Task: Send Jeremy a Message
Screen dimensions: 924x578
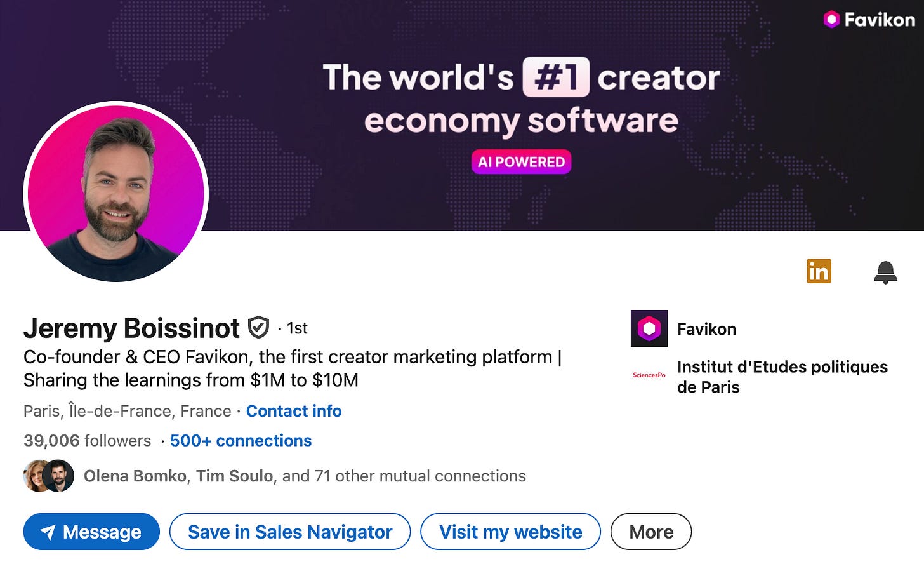Action: [x=91, y=532]
